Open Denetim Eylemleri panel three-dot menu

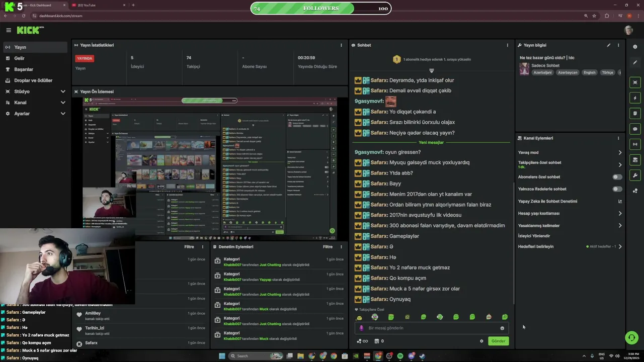[341, 247]
